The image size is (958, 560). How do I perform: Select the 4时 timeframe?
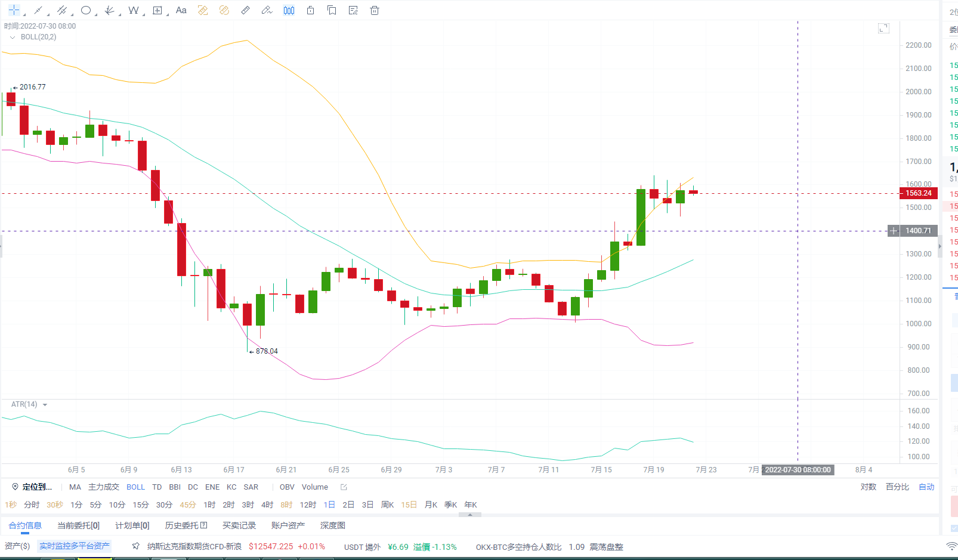click(x=267, y=505)
